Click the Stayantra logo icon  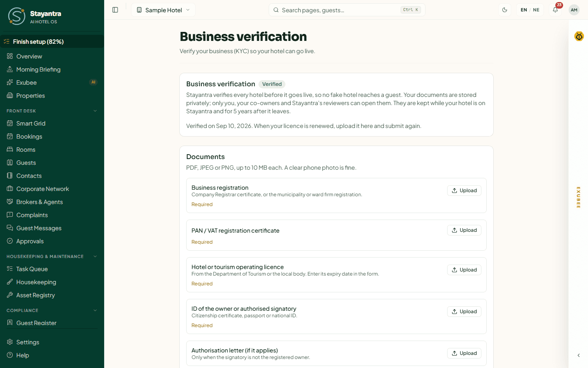17,16
